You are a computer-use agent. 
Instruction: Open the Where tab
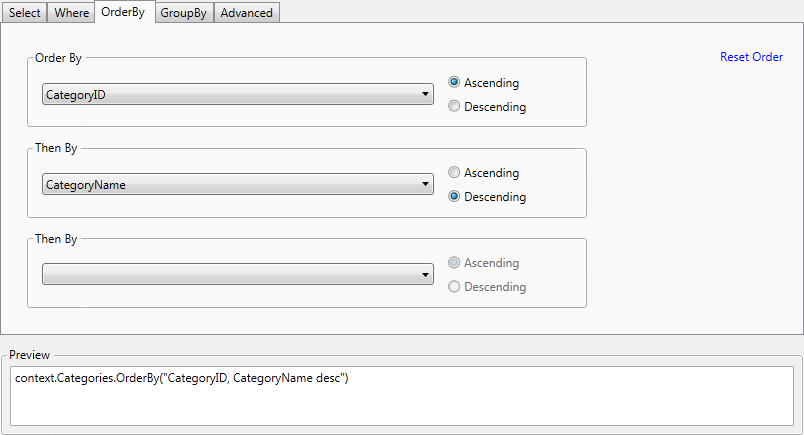(71, 13)
